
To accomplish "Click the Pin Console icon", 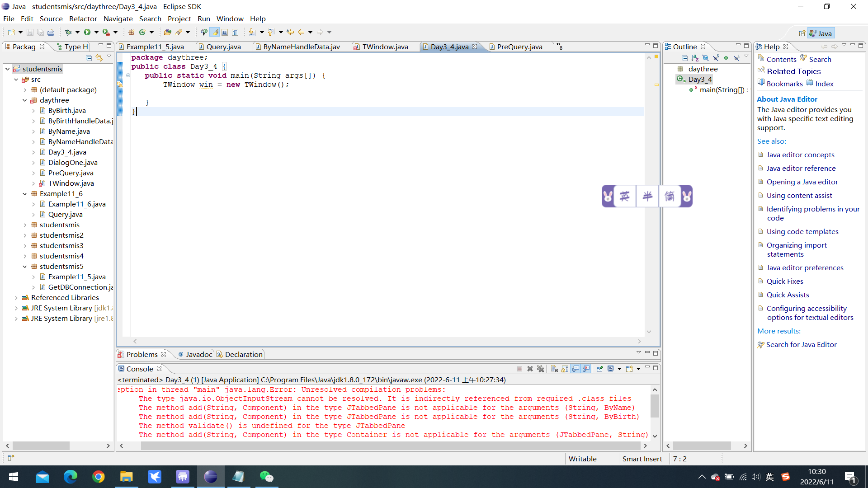I will 599,369.
